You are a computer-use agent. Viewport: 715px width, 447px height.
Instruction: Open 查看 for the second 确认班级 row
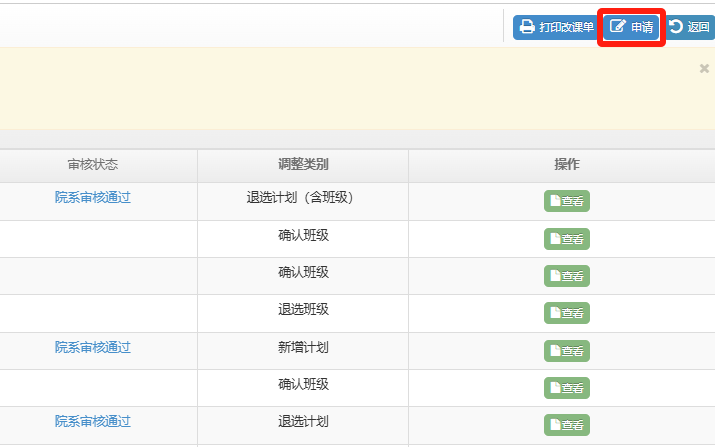point(567,276)
